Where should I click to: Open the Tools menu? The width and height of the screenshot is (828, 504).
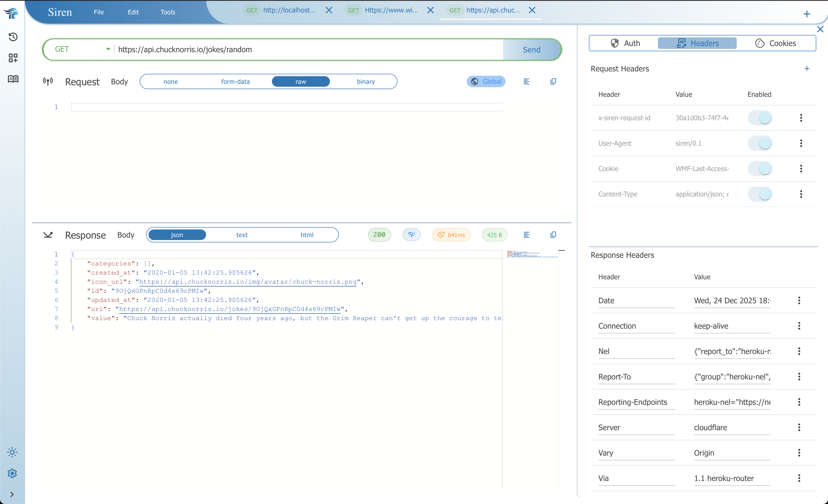point(167,12)
